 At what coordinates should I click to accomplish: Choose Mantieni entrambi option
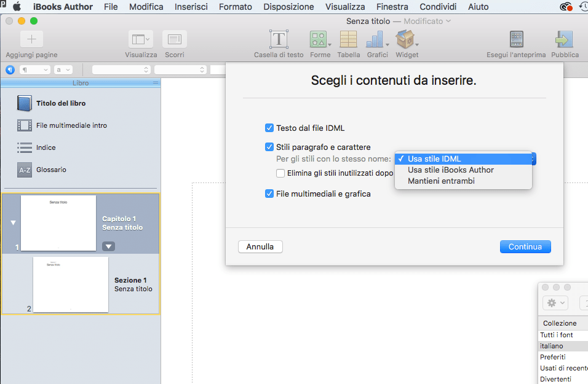point(464,181)
